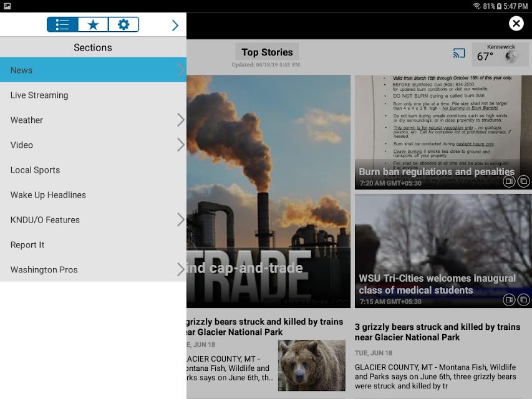This screenshot has width=532, height=399.
Task: Open Kennewick weather widget
Action: (x=500, y=54)
